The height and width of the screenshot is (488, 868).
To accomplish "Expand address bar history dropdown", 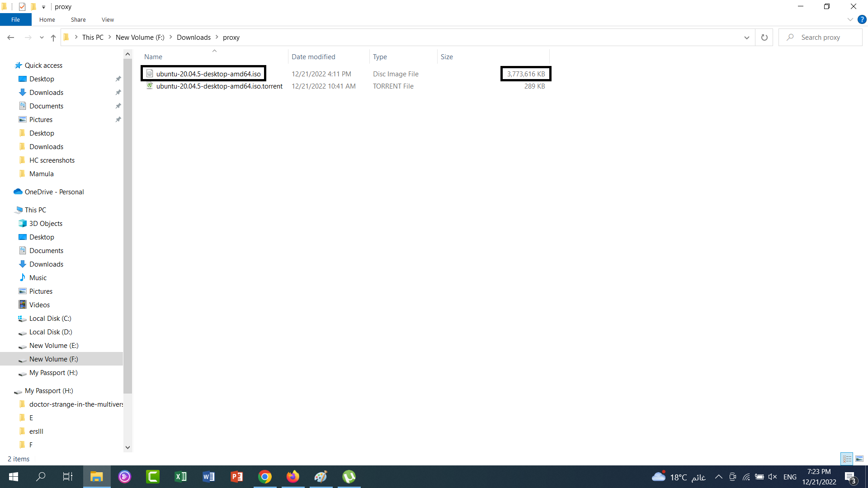I will click(747, 38).
